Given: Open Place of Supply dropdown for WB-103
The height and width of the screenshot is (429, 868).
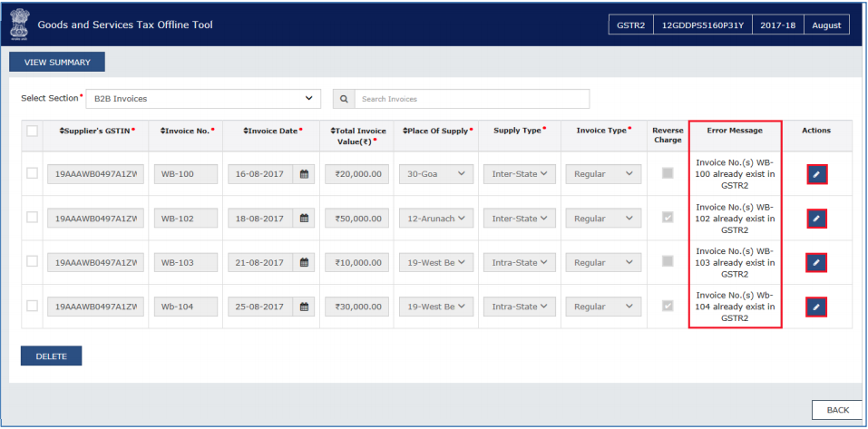Looking at the screenshot, I should click(x=436, y=262).
